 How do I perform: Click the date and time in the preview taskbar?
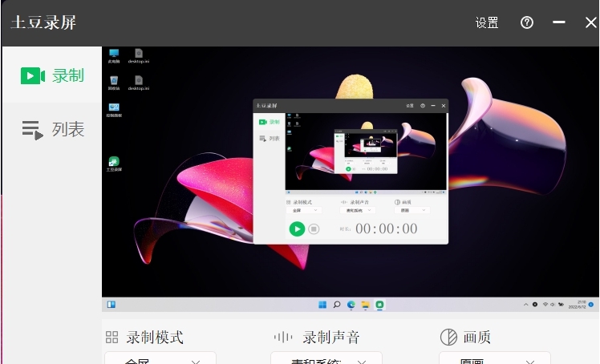(x=578, y=305)
